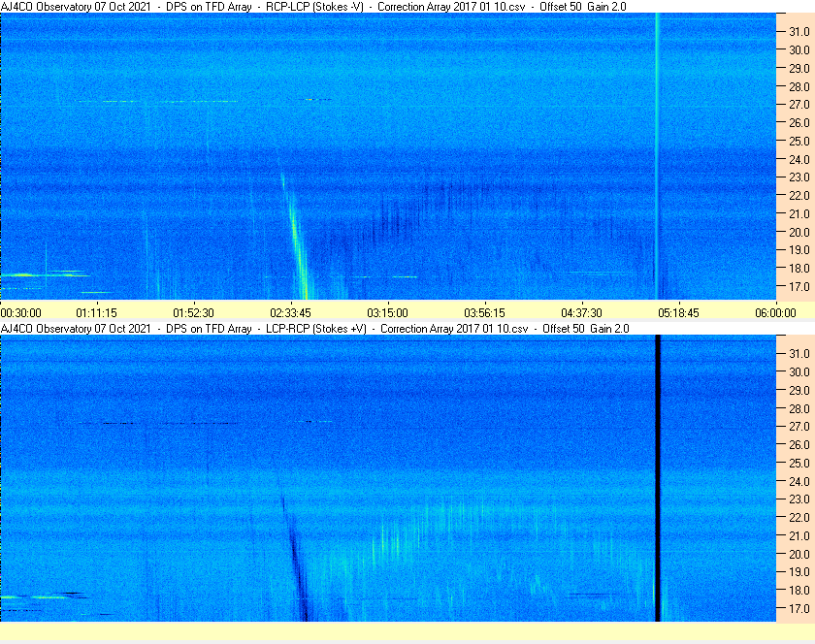
Task: Click 21.0 on upper spectrogram frequency scale
Action: point(799,213)
